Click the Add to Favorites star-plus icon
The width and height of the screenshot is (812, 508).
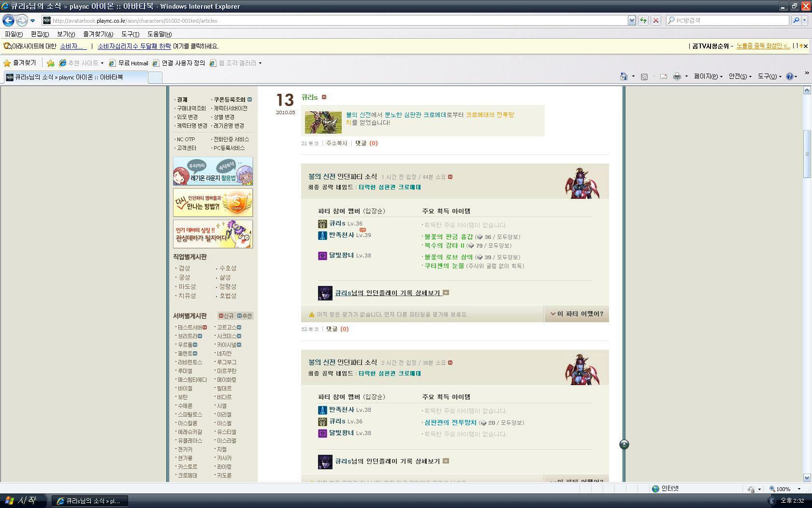tap(51, 63)
